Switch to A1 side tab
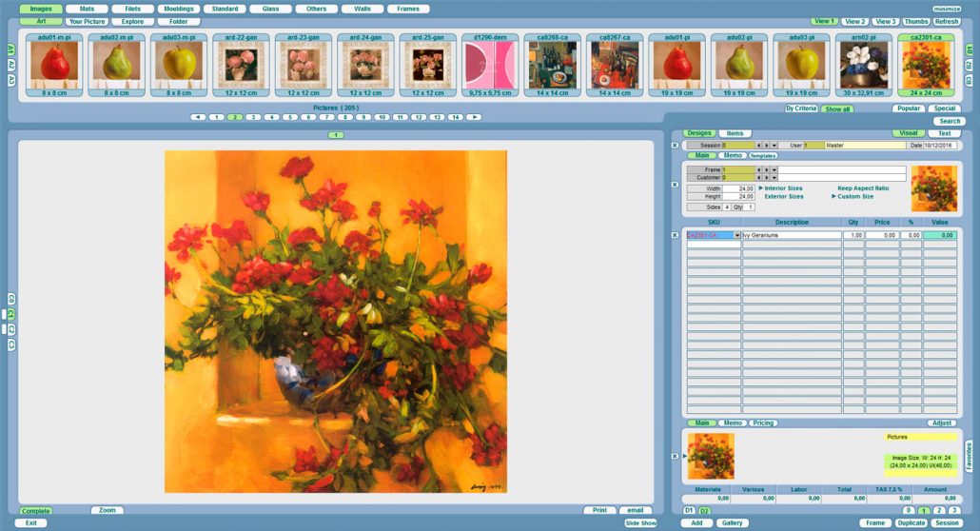Screen dimensions: 980x531 coord(11,49)
